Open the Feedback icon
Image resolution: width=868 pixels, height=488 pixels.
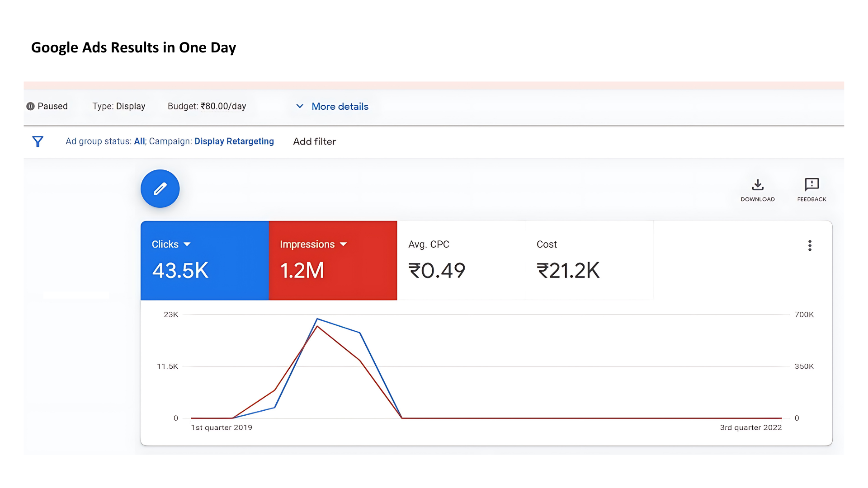point(811,184)
